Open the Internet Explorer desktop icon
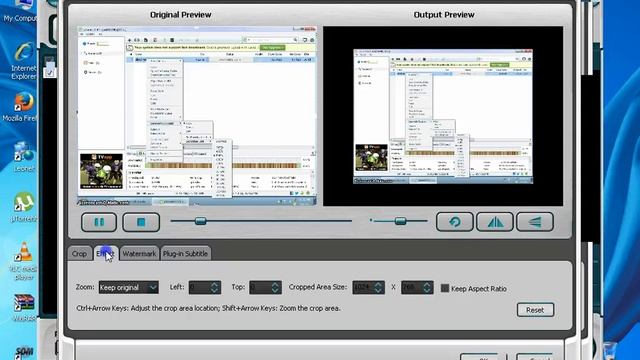640x360 pixels. pyautogui.click(x=24, y=61)
